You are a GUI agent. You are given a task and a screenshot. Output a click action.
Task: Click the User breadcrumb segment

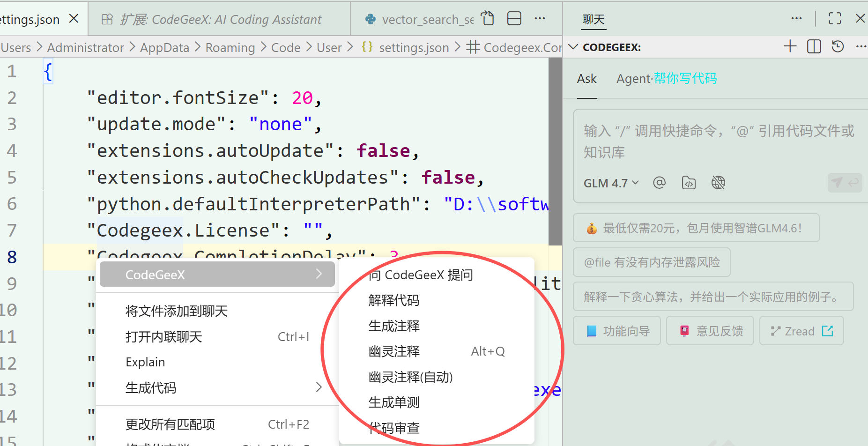pos(329,47)
